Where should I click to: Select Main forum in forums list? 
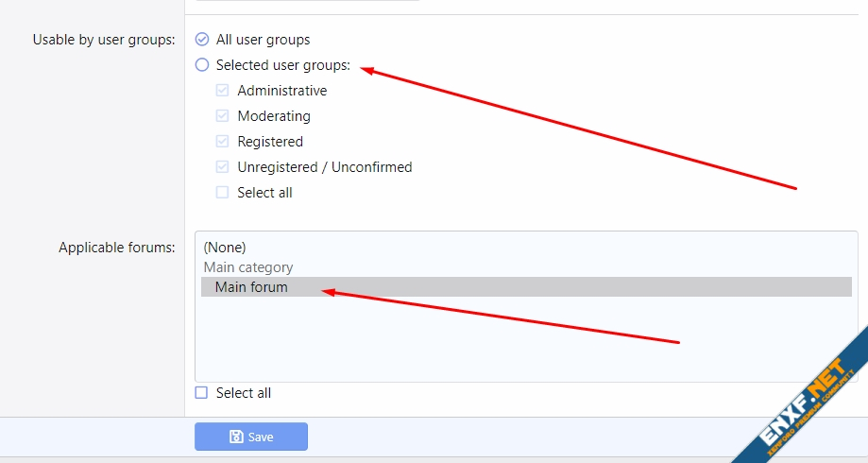pos(251,287)
